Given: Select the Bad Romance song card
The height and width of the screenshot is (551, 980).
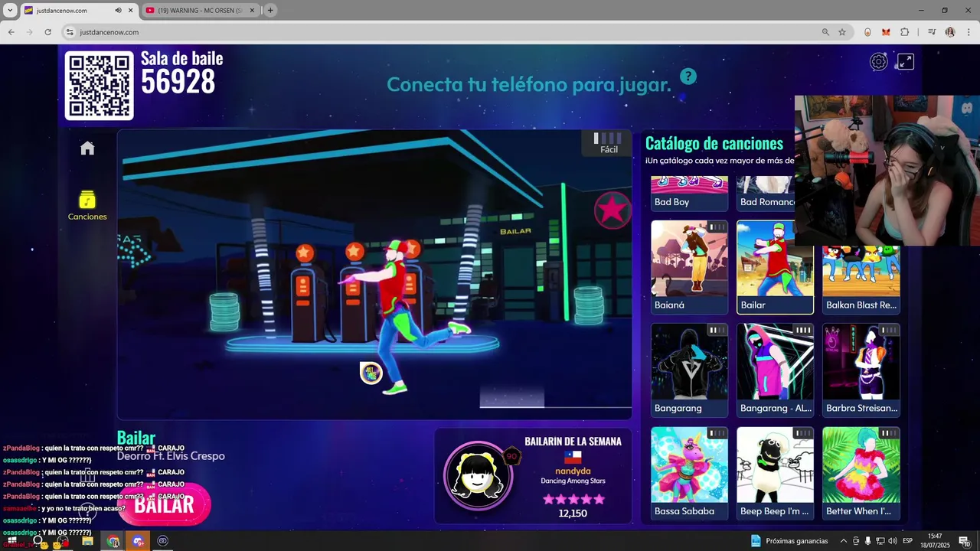Looking at the screenshot, I should pos(766,194).
